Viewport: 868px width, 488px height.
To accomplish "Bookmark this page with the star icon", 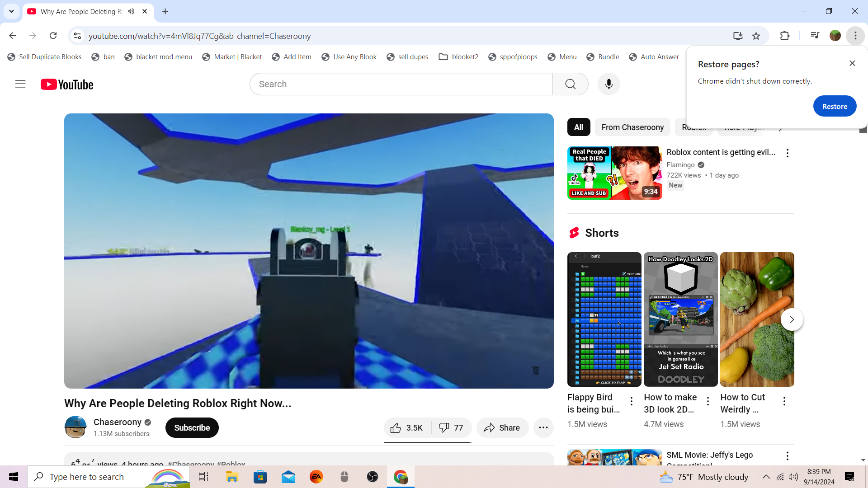I will (x=756, y=36).
